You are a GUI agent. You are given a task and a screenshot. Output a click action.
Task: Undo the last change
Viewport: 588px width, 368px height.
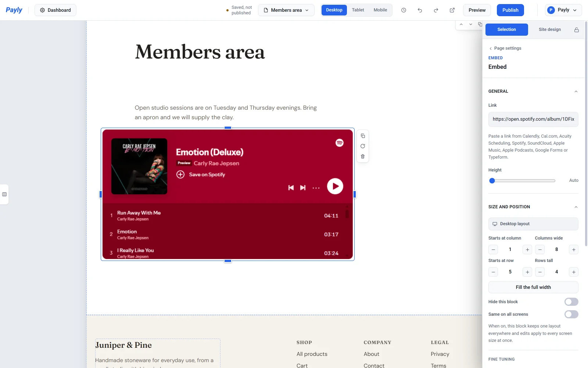[420, 10]
